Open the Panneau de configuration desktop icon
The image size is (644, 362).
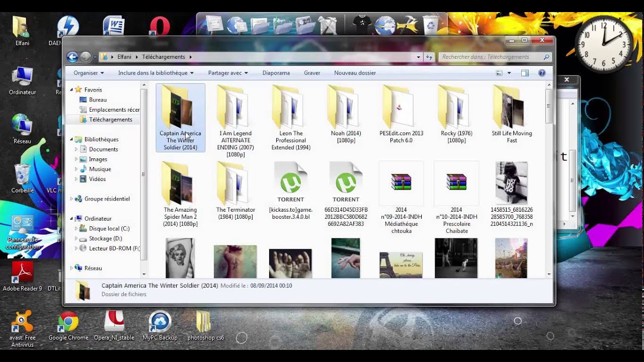coord(22,232)
